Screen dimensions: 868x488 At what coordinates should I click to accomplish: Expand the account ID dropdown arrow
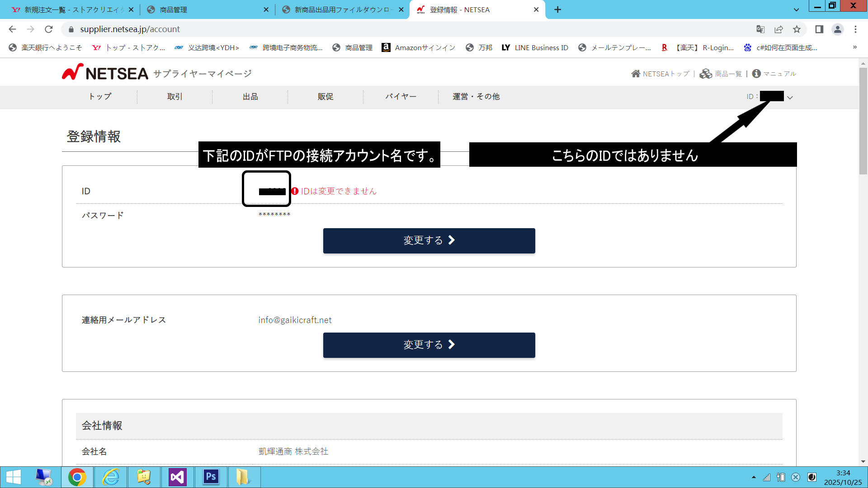(790, 98)
